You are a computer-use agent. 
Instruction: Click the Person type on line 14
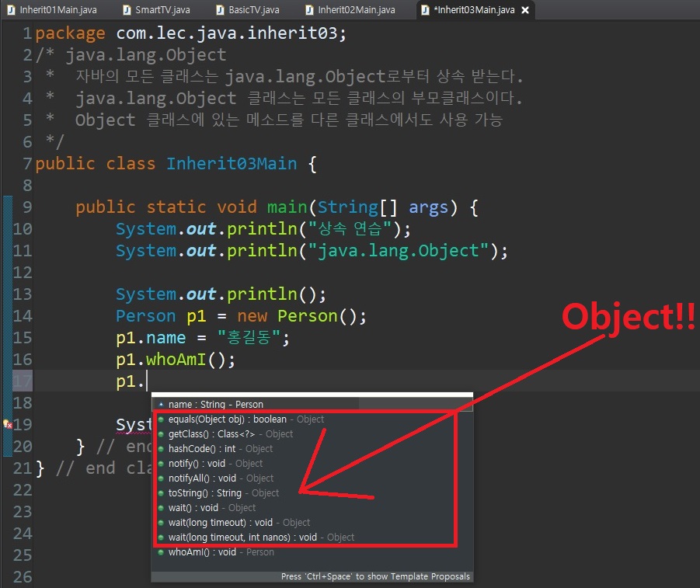coord(145,316)
